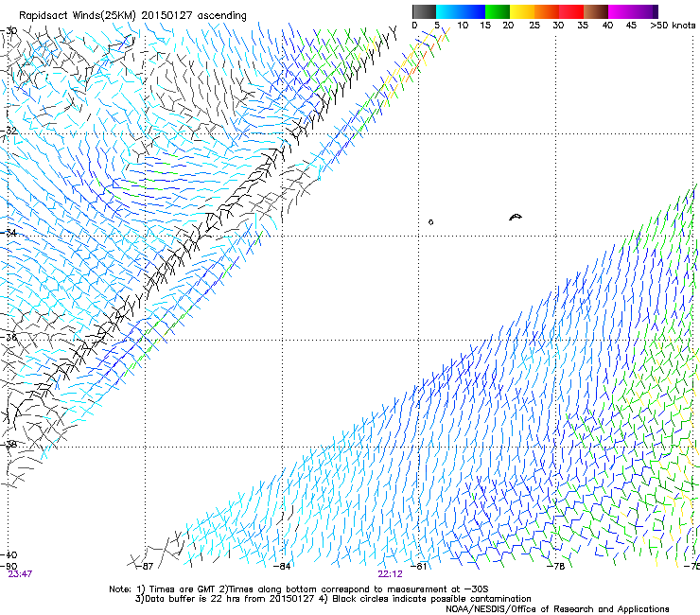Viewport: 700px width, 615px height.
Task: Click the small circular island outline
Action: pyautogui.click(x=430, y=222)
